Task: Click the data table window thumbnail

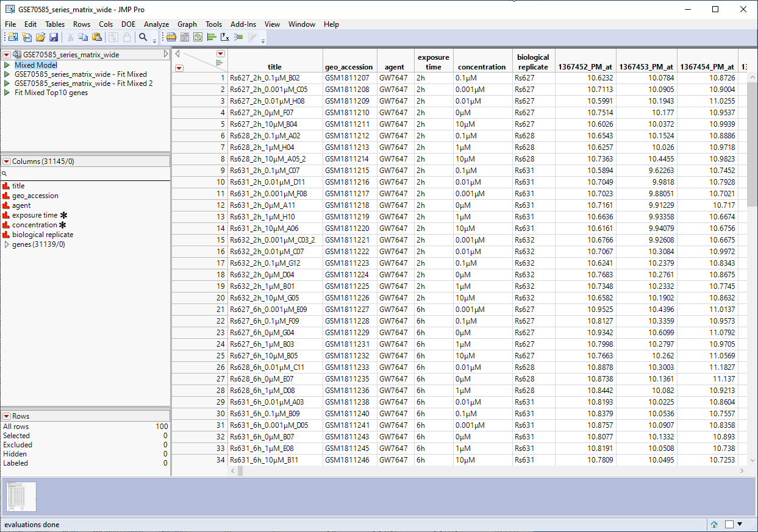Action: (x=21, y=496)
